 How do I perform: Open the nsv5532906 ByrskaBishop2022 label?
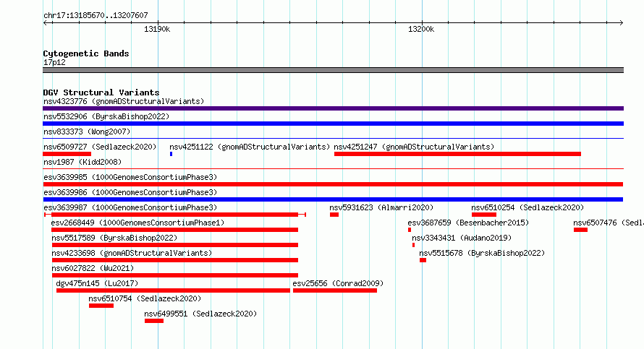(106, 116)
